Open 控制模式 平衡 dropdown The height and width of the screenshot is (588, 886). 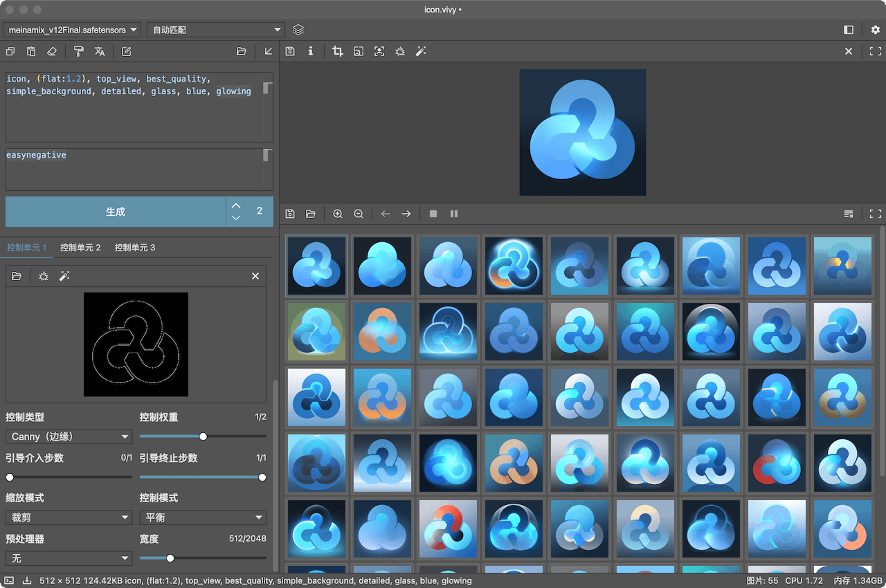point(203,517)
